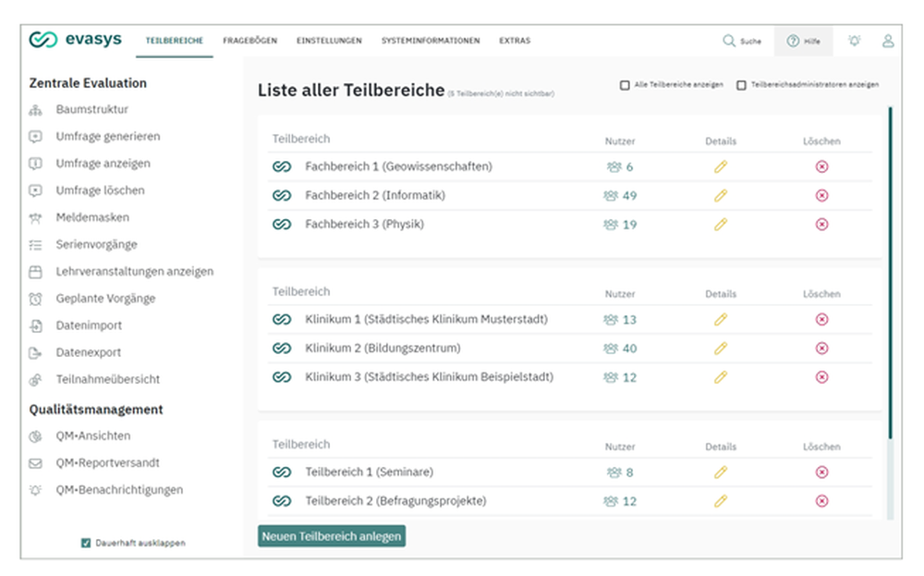Click the Fachbereich 3 (Physik) link icon
The image size is (924, 576).
point(282,225)
